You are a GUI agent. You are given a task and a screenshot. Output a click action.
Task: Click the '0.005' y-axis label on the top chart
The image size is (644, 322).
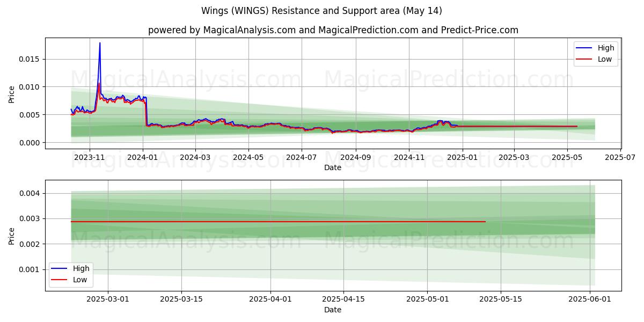click(x=31, y=115)
